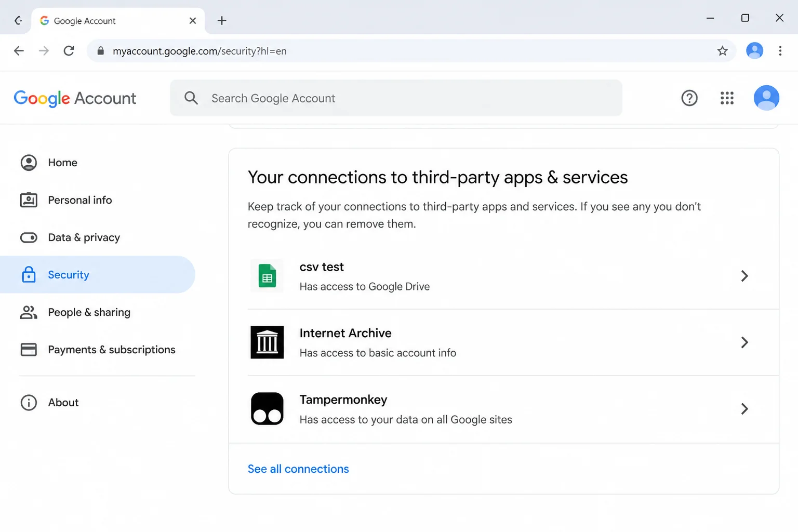Go back using the browser back arrow

(19, 51)
